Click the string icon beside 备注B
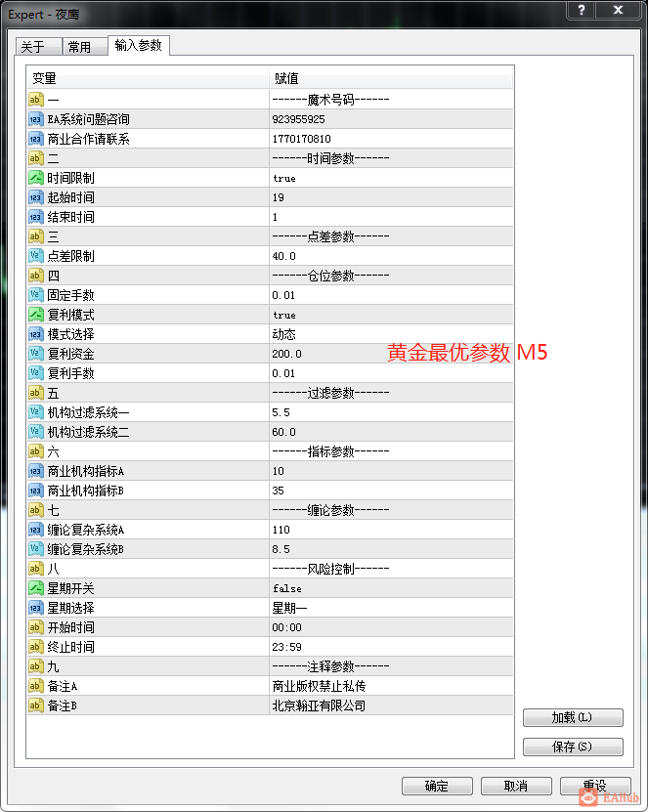648x812 pixels. pyautogui.click(x=35, y=705)
